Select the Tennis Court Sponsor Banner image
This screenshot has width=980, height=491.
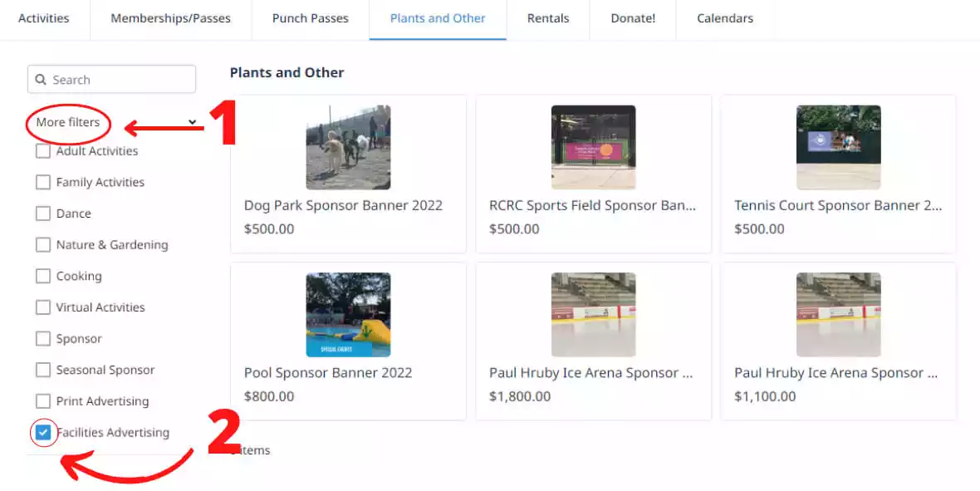click(838, 147)
